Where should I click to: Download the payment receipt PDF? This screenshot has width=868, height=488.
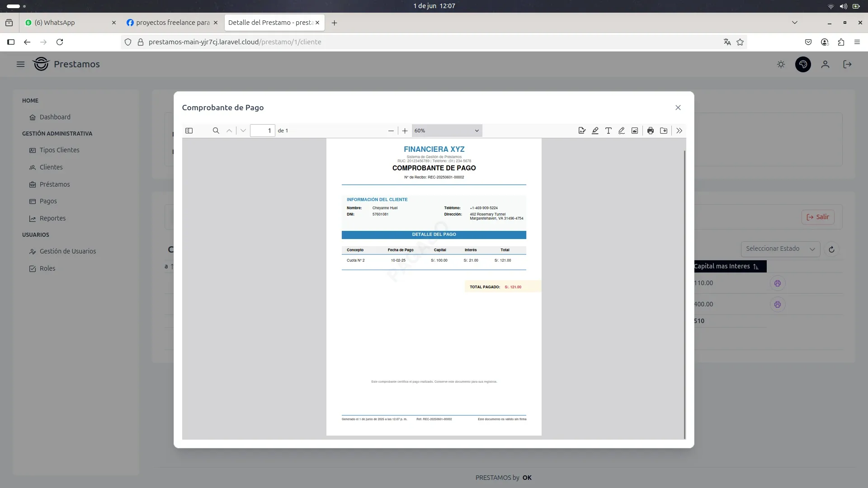pos(664,131)
